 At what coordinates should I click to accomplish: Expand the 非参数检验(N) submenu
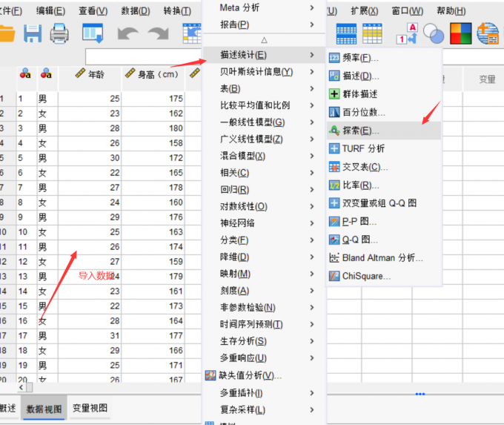(248, 307)
